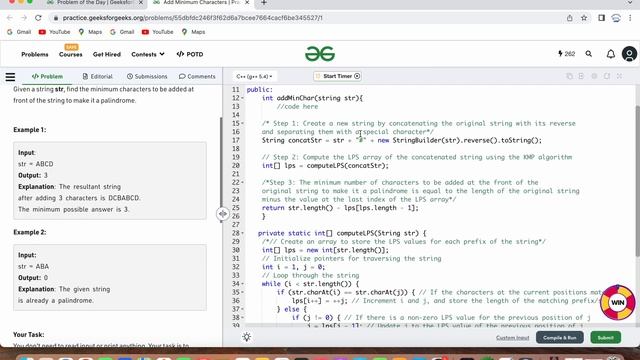Open the Get Hired nav item
Image resolution: width=640 pixels, height=360 pixels.
(x=107, y=54)
